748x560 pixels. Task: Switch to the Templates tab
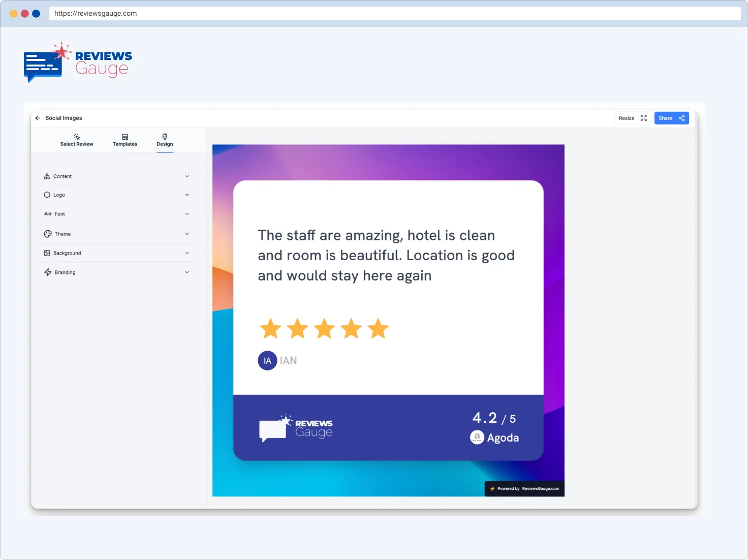pyautogui.click(x=125, y=140)
